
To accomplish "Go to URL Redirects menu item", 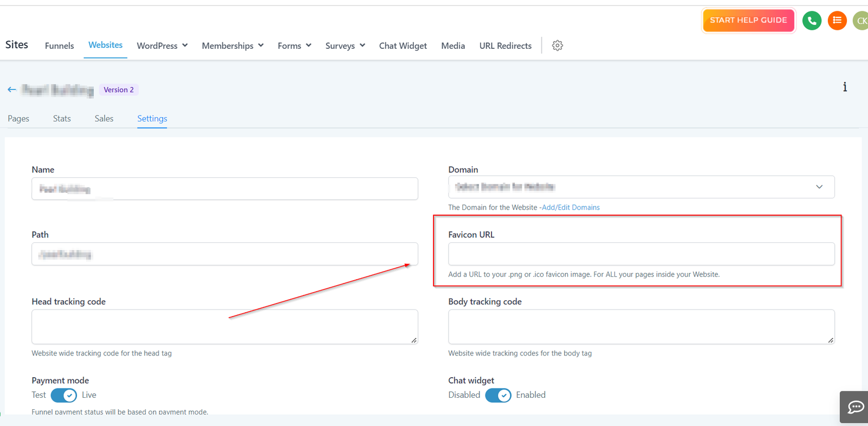I will click(x=505, y=46).
